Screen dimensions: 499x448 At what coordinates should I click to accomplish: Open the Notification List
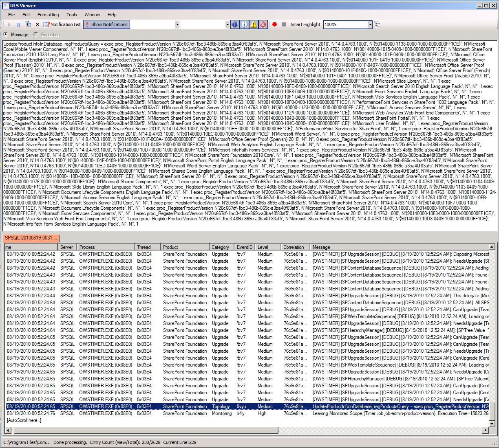[62, 24]
